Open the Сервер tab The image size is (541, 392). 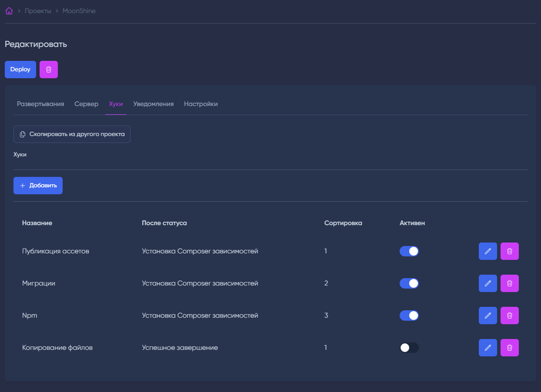(86, 104)
